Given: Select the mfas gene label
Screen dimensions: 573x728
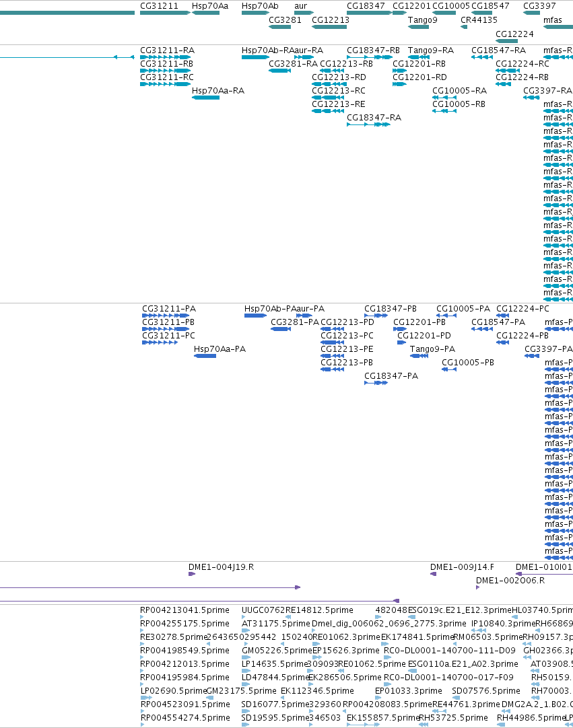Looking at the screenshot, I should pos(553,20).
